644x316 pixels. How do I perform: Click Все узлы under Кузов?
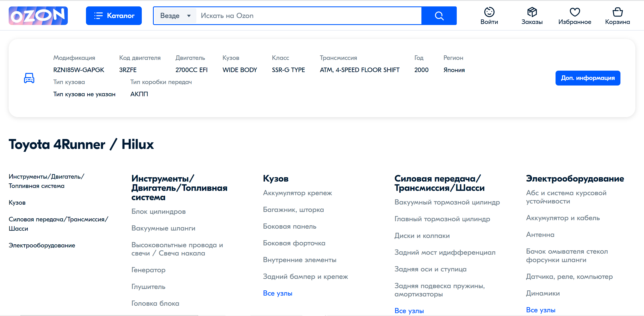coord(278,293)
